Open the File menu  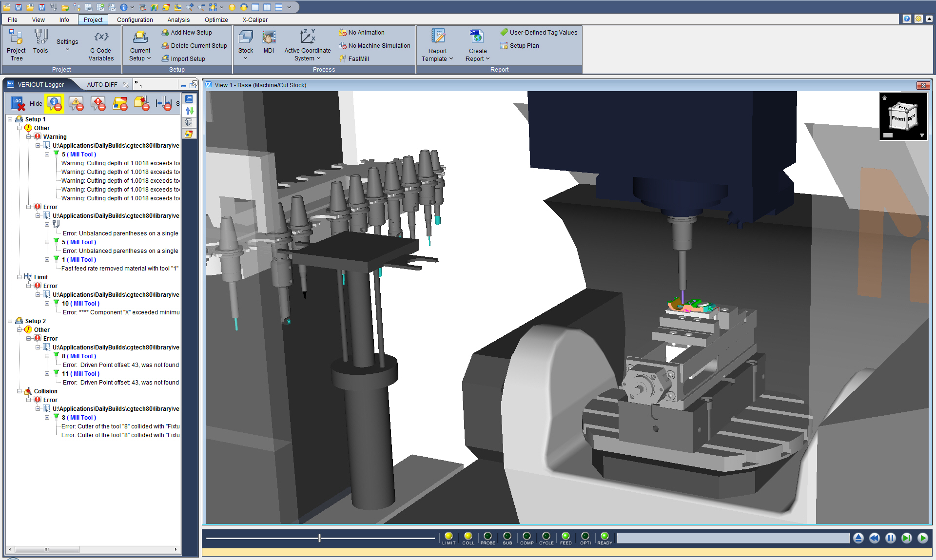[13, 20]
